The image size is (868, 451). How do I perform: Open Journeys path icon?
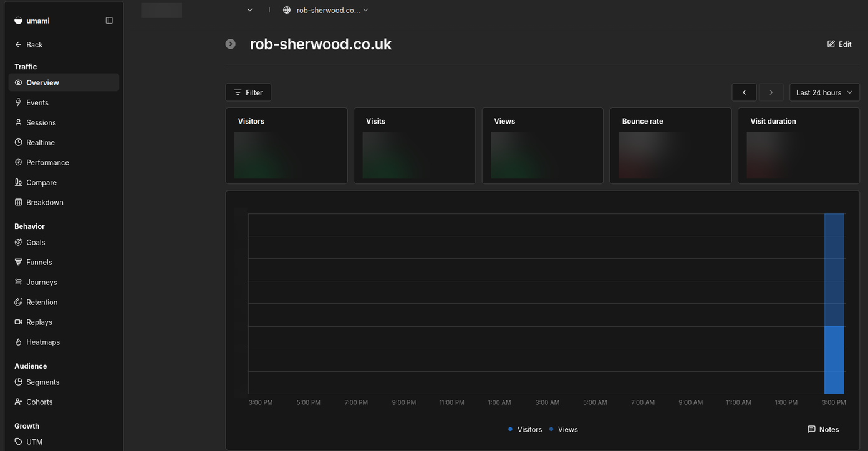pos(19,282)
